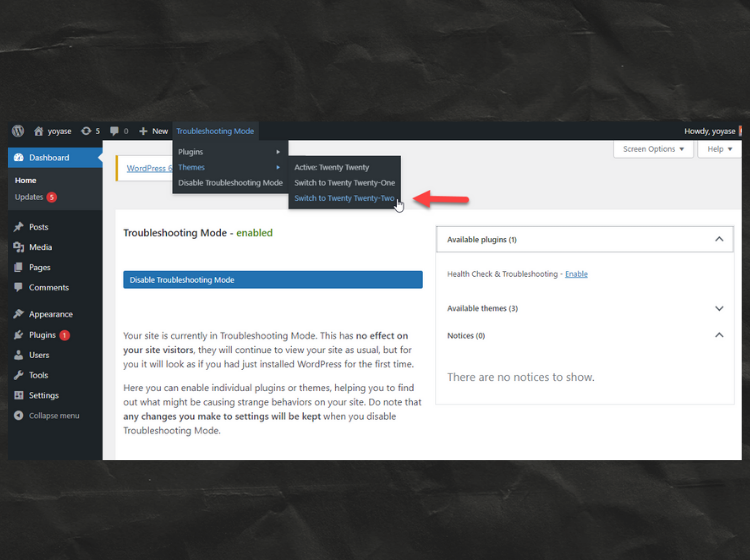Click the Appearance paintbrush icon
The image size is (750, 560).
[x=19, y=314]
